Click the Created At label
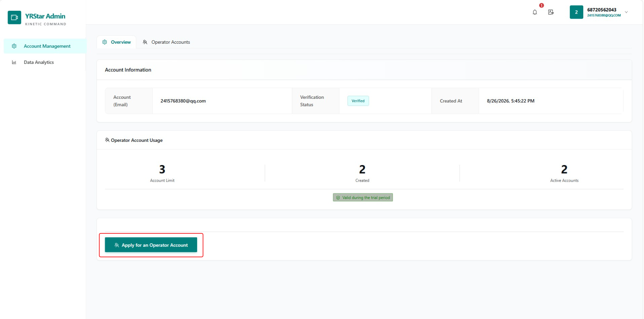This screenshot has height=319, width=644. click(x=451, y=101)
